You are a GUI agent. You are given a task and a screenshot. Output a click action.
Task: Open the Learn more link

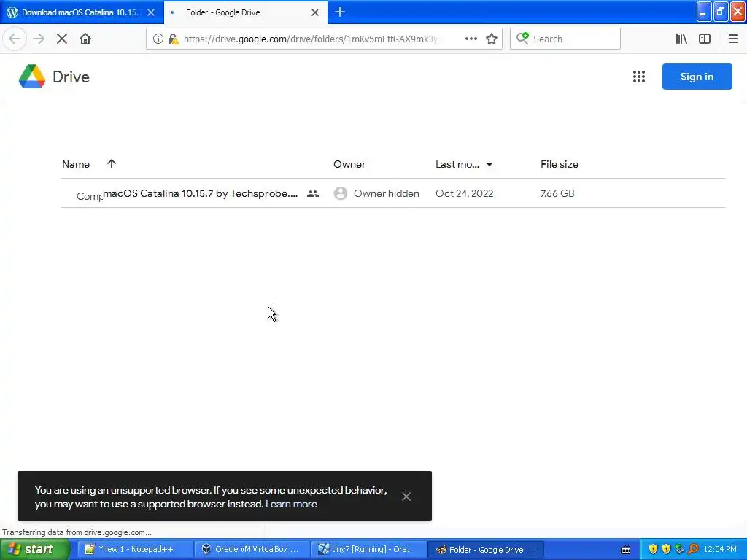point(291,504)
